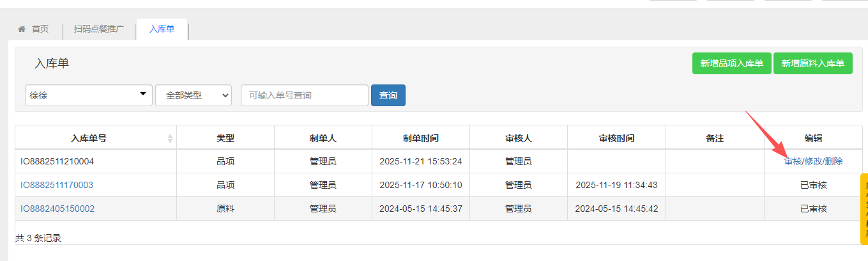
Task: Select the IO8882511210004 order number cell
Action: pyautogui.click(x=57, y=161)
